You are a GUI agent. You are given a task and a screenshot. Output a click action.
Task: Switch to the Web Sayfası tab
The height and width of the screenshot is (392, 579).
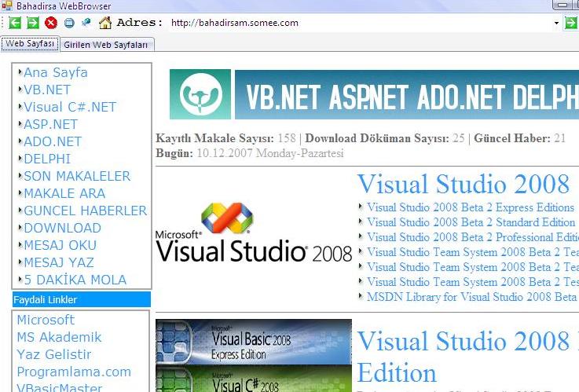point(30,43)
